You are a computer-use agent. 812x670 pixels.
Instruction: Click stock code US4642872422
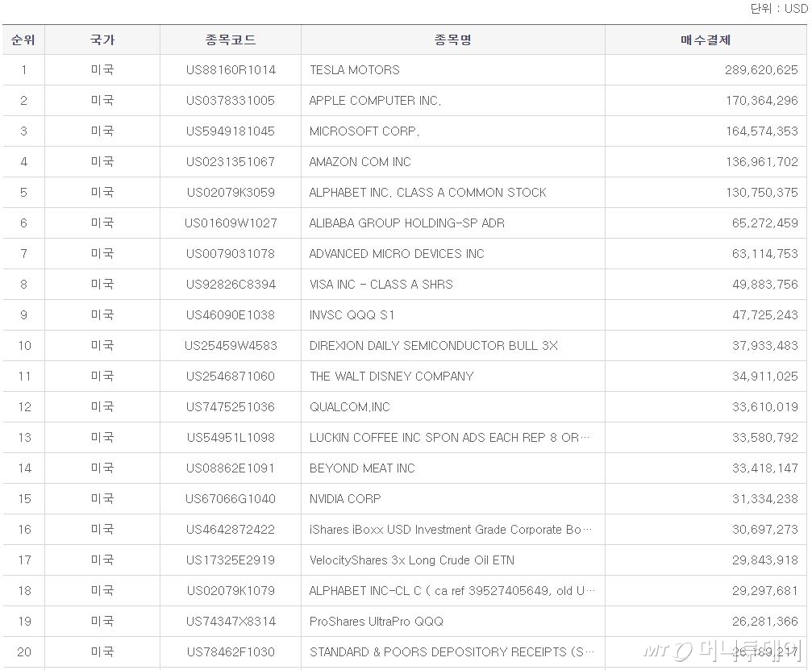point(231,529)
